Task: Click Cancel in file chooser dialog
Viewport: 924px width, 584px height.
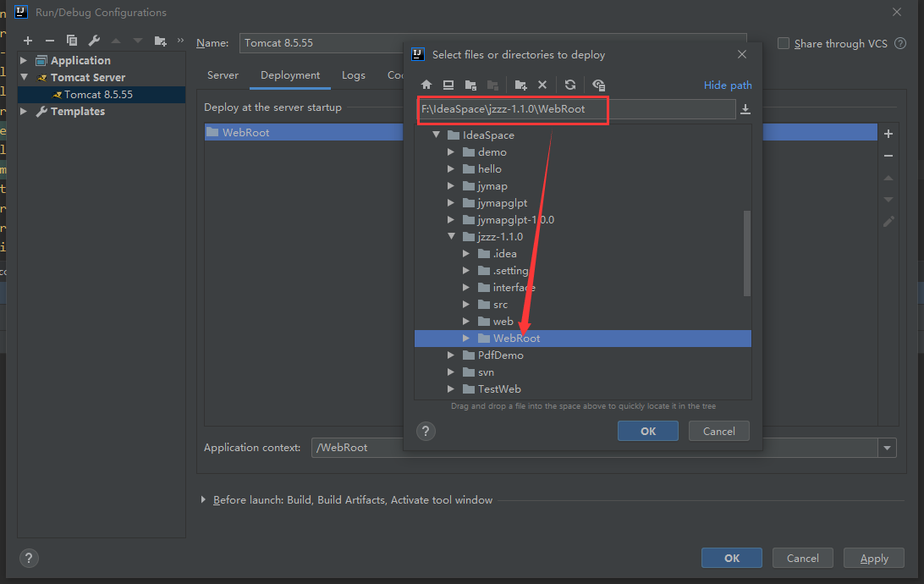Action: [x=719, y=432]
